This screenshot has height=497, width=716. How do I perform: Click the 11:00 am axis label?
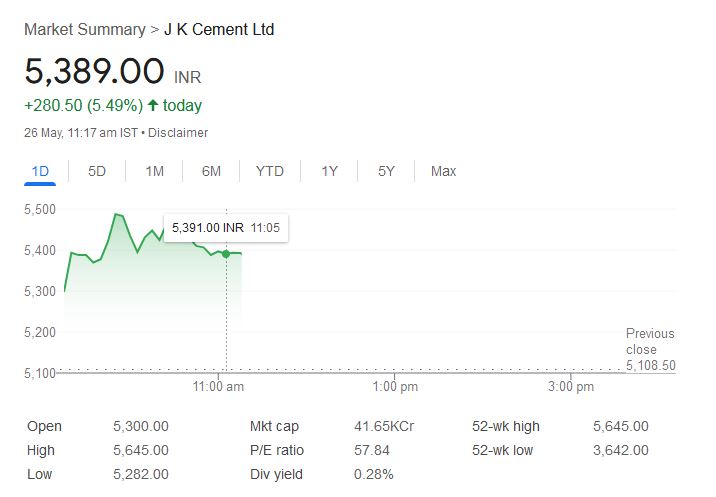[218, 387]
